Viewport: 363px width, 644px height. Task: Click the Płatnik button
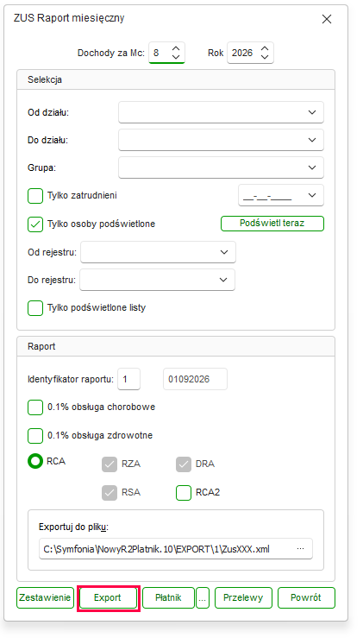pos(169,597)
